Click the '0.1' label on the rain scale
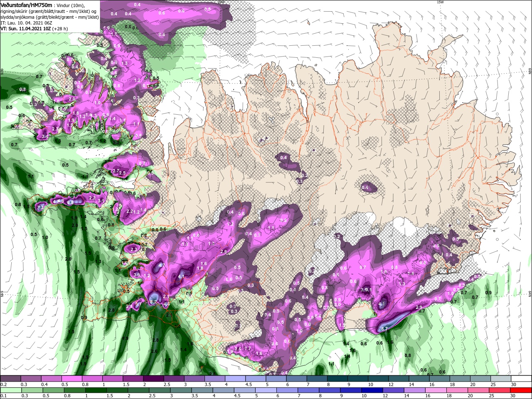Viewport: 532px width, 399px height. [x=4, y=396]
